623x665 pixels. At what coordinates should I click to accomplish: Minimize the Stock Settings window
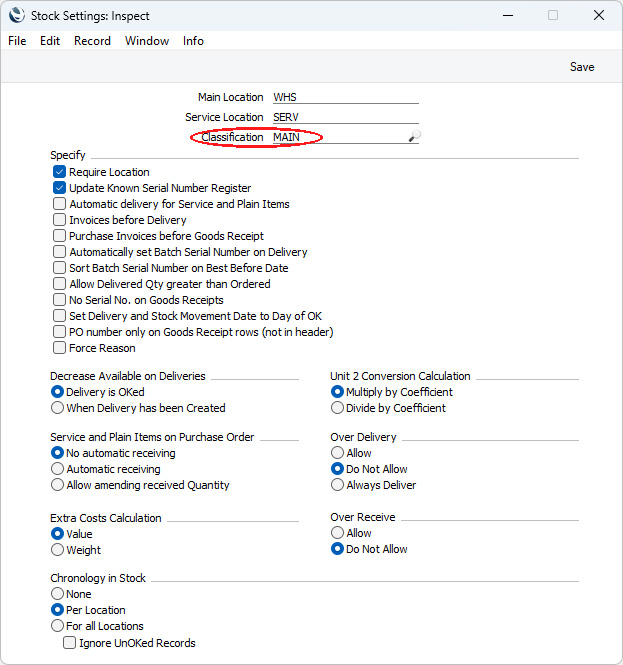(x=508, y=16)
